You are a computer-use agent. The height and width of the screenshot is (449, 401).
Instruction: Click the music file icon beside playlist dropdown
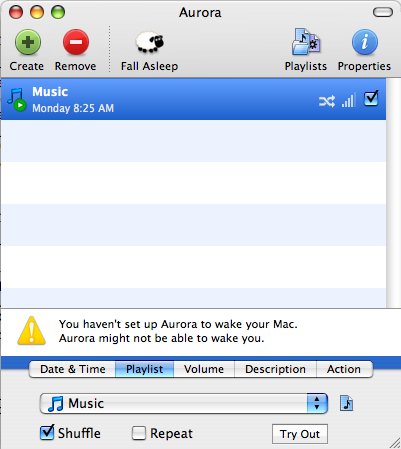click(x=347, y=403)
